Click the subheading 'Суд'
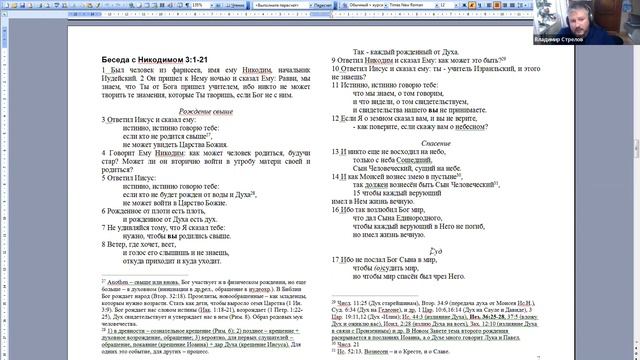The height and width of the screenshot is (360, 640). 436,251
